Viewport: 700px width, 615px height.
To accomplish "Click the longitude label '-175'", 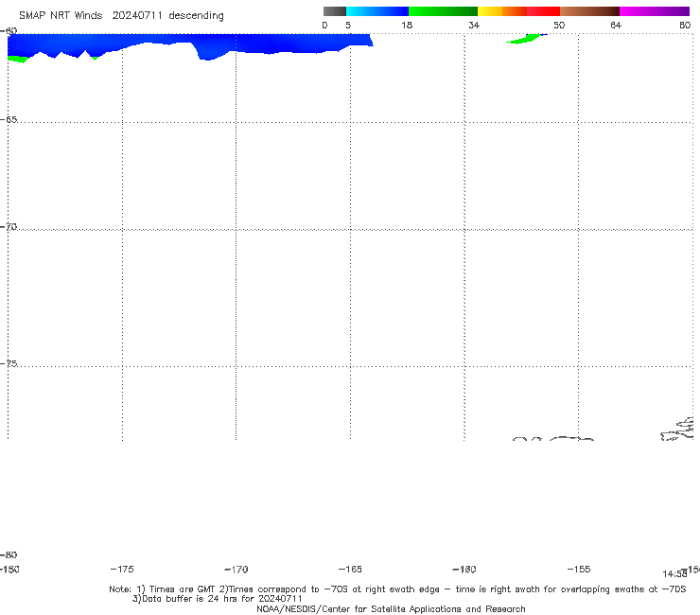I will pos(122,569).
